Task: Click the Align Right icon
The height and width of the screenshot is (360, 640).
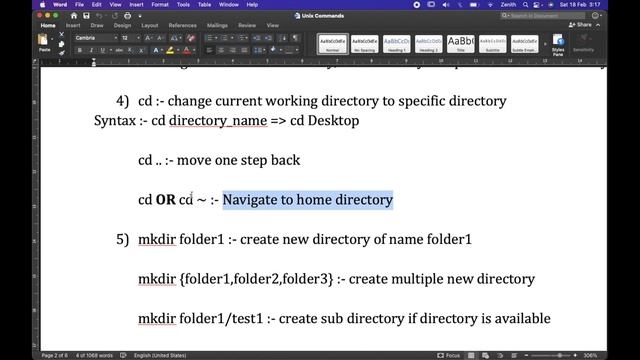Action: click(x=233, y=50)
